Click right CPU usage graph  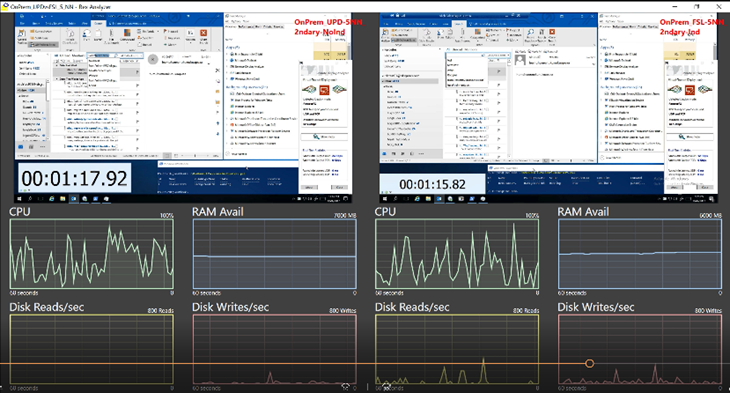(457, 254)
